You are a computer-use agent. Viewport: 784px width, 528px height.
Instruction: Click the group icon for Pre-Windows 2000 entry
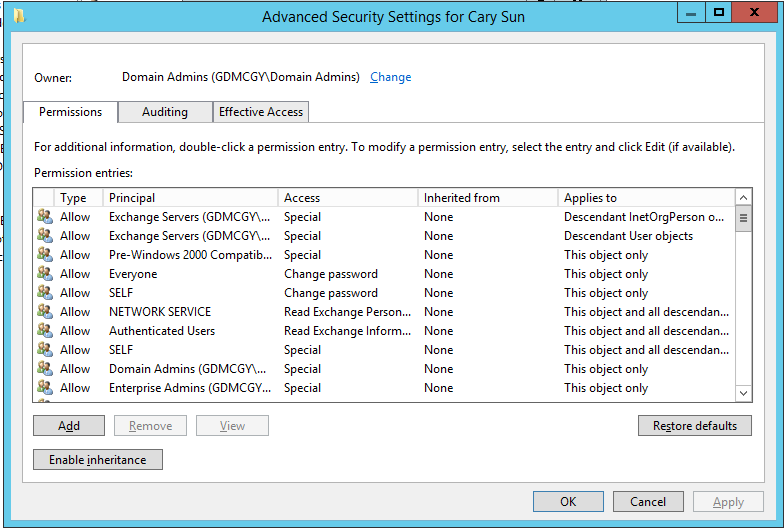coord(44,254)
